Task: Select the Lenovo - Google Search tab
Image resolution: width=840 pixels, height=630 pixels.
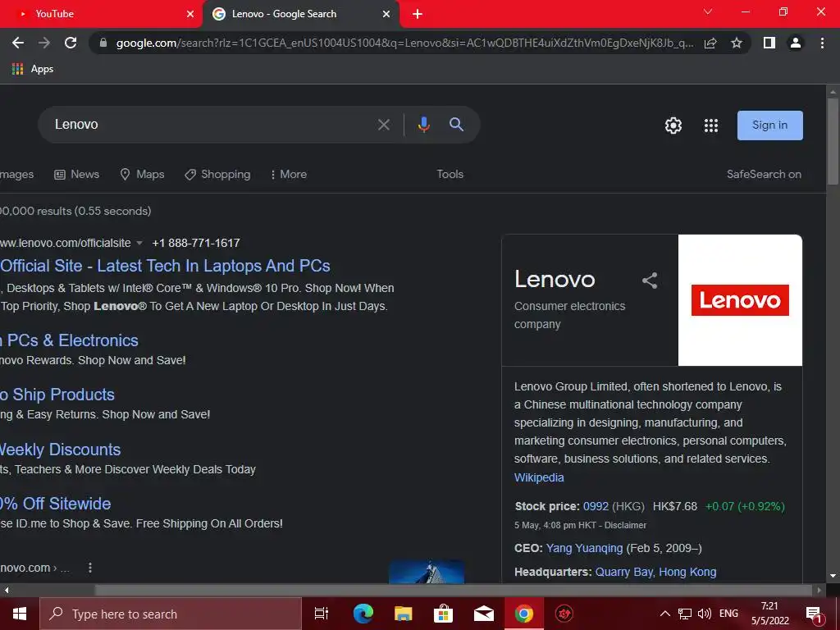Action: tap(300, 14)
